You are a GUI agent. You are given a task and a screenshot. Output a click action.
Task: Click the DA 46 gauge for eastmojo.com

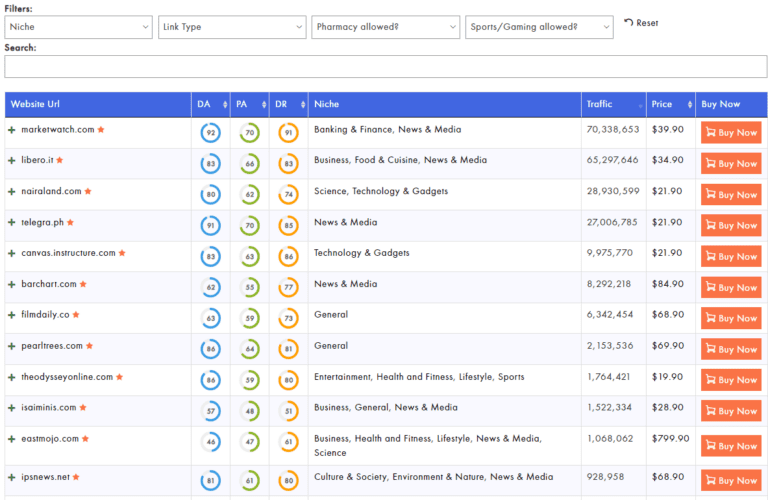pos(211,442)
